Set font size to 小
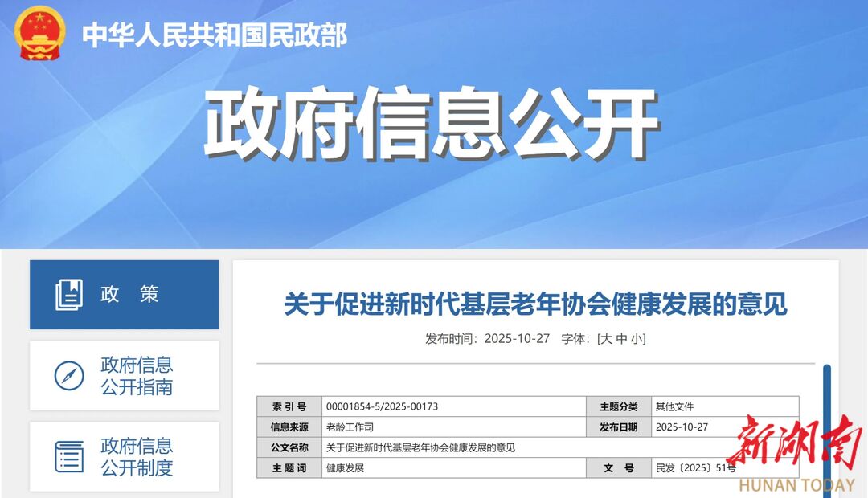 coord(636,339)
